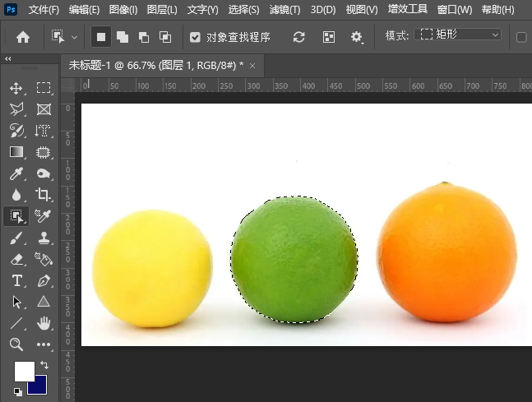This screenshot has height=402, width=532.
Task: Open the 窗口(W) menu
Action: coord(455,10)
